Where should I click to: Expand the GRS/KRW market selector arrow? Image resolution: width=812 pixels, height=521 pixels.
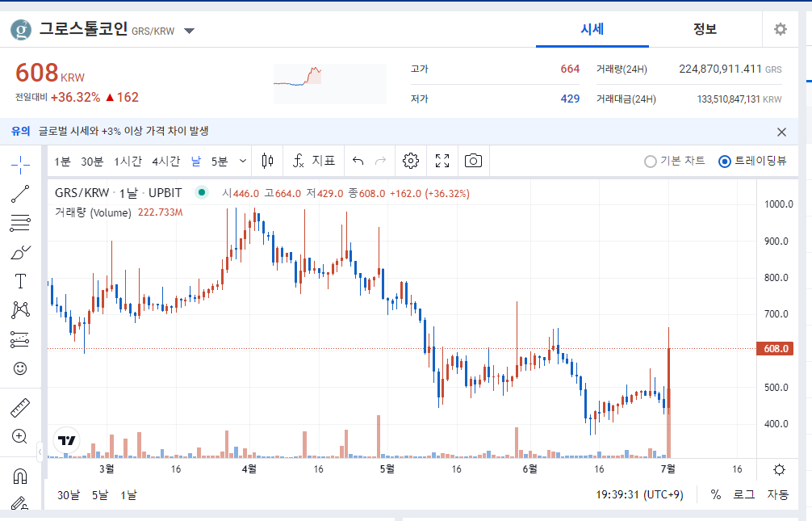pyautogui.click(x=190, y=32)
